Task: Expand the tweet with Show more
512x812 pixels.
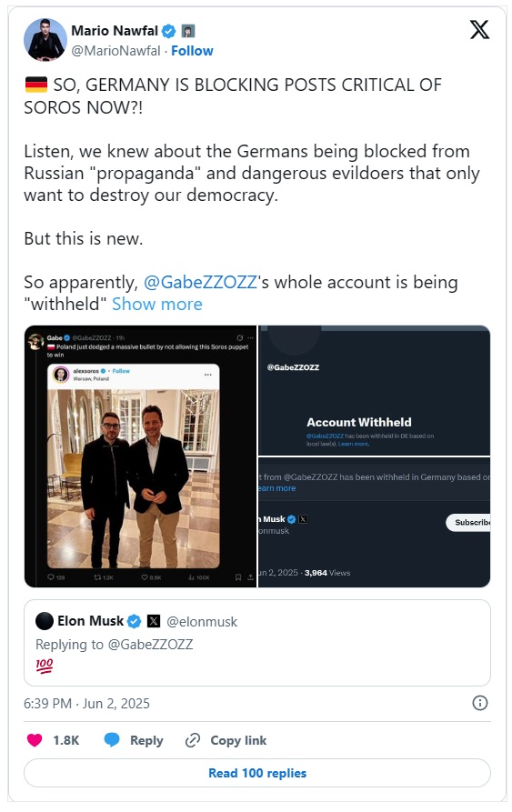Action: click(156, 304)
